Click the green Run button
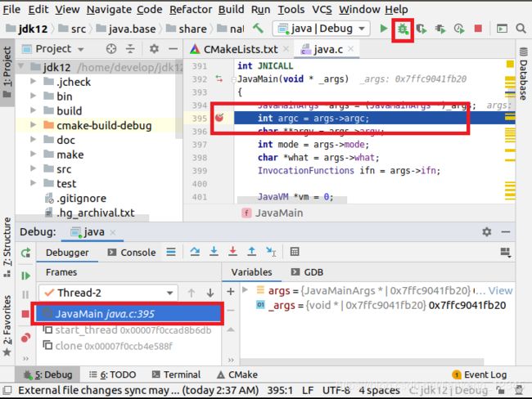Screen dimensions: 532x399 (x=384, y=29)
